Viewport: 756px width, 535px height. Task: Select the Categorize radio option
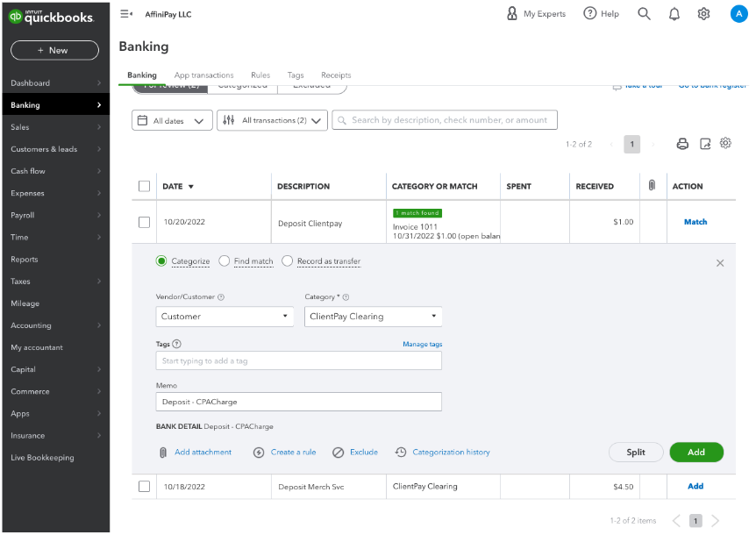(x=161, y=260)
